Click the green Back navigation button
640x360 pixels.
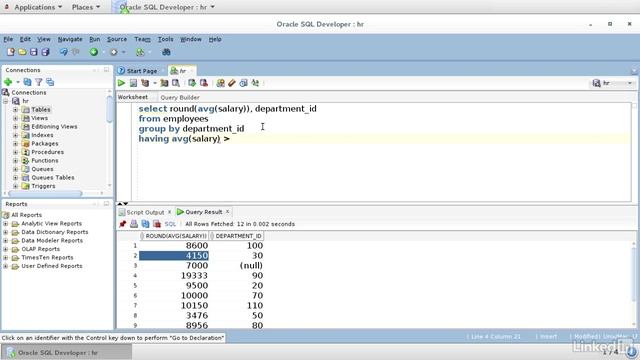(x=94, y=52)
